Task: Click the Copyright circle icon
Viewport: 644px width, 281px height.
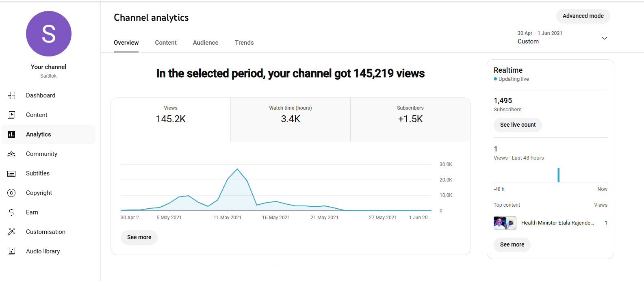Action: (11, 193)
